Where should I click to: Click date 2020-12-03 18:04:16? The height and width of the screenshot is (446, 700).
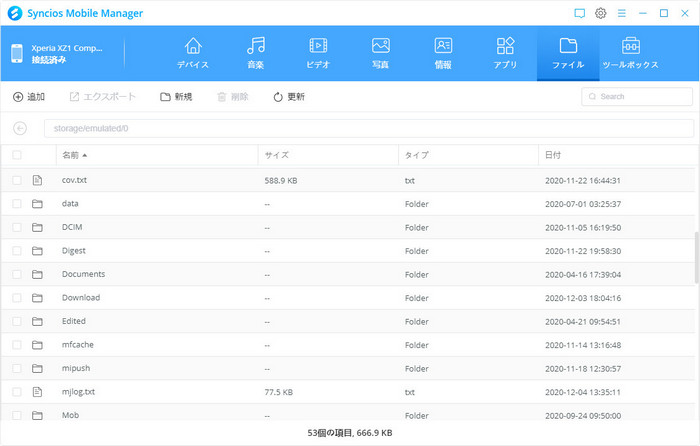coord(583,298)
